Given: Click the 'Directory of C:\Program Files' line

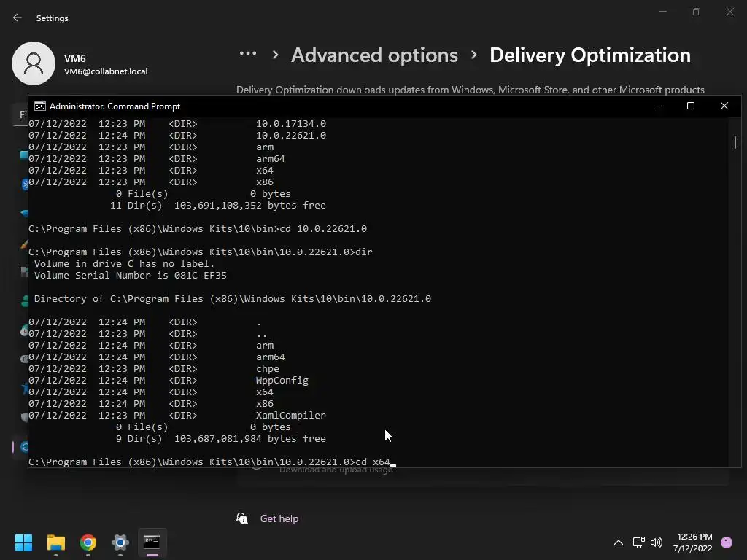Looking at the screenshot, I should pyautogui.click(x=233, y=298).
